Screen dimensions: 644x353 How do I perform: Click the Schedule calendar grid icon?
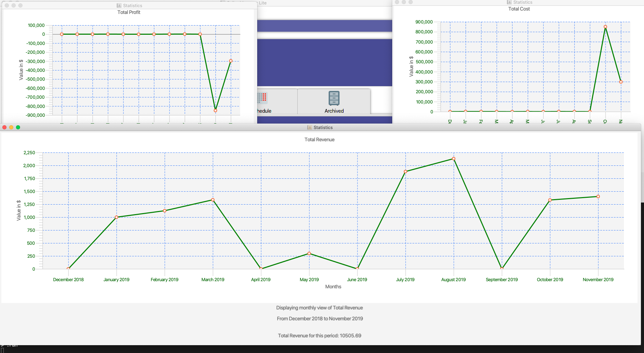(262, 98)
